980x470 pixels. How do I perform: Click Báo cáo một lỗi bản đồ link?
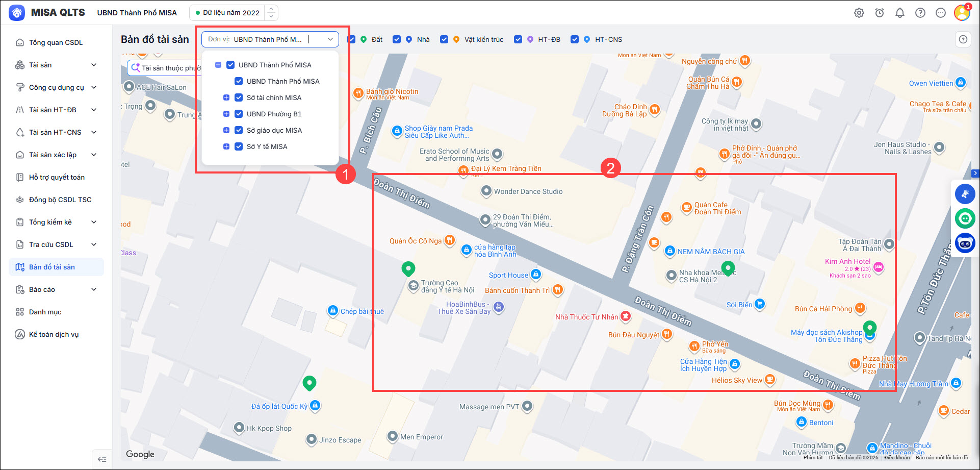[942, 457]
